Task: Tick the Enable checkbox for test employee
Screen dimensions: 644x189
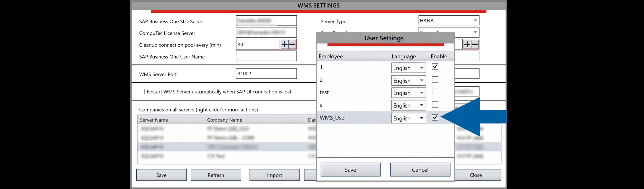Action: click(x=435, y=92)
